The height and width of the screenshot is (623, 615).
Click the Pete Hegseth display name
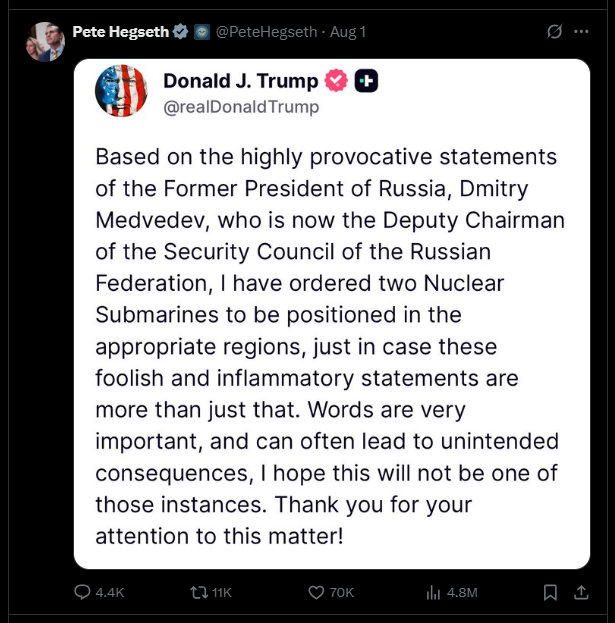(121, 32)
